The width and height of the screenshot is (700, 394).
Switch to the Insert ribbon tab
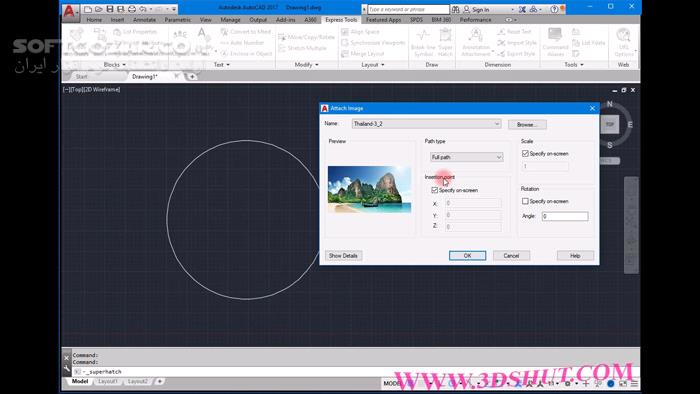tap(117, 20)
